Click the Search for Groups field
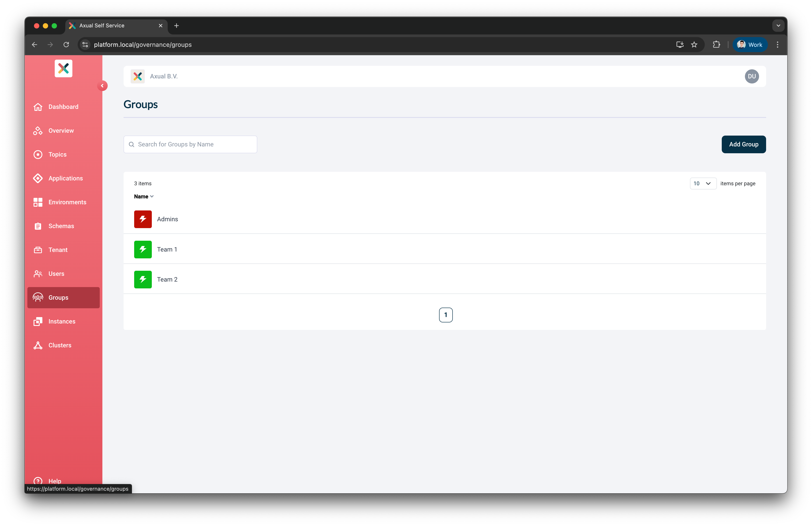Image resolution: width=812 pixels, height=526 pixels. click(x=190, y=144)
